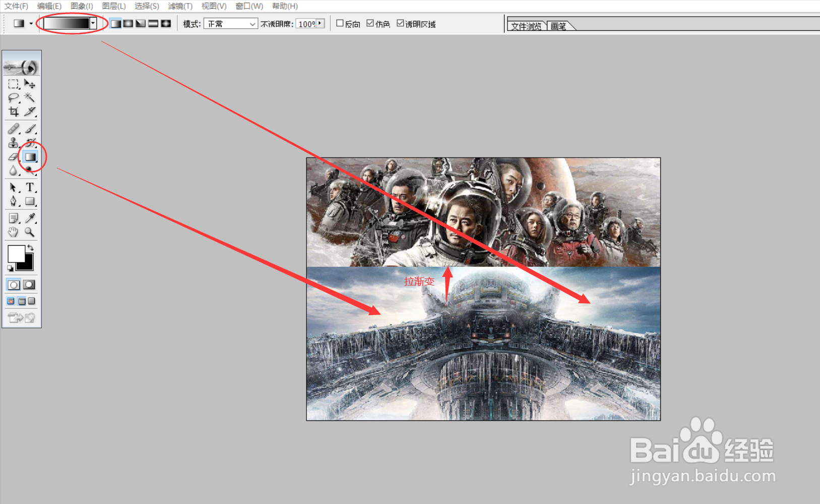Open the 选择(S) menu

pyautogui.click(x=147, y=6)
